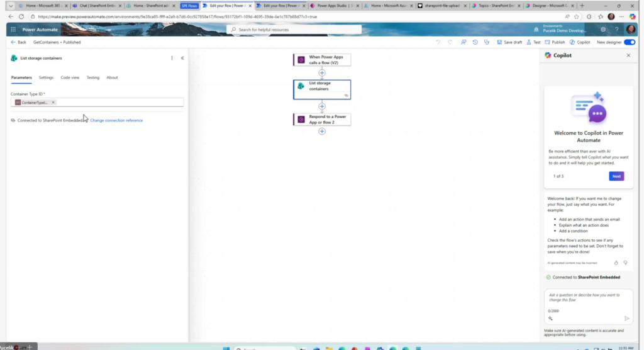This screenshot has height=350, width=644.
Task: Run the flow checker stethoscope icon
Action: [487, 42]
